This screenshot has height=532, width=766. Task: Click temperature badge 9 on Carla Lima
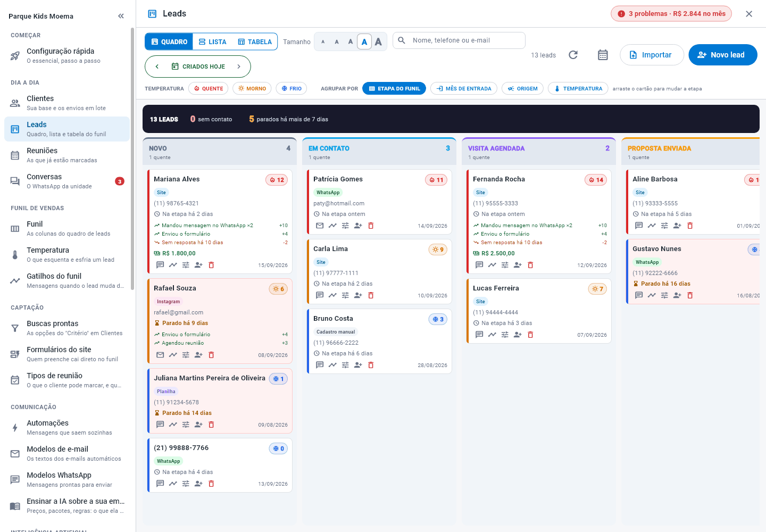pos(438,250)
